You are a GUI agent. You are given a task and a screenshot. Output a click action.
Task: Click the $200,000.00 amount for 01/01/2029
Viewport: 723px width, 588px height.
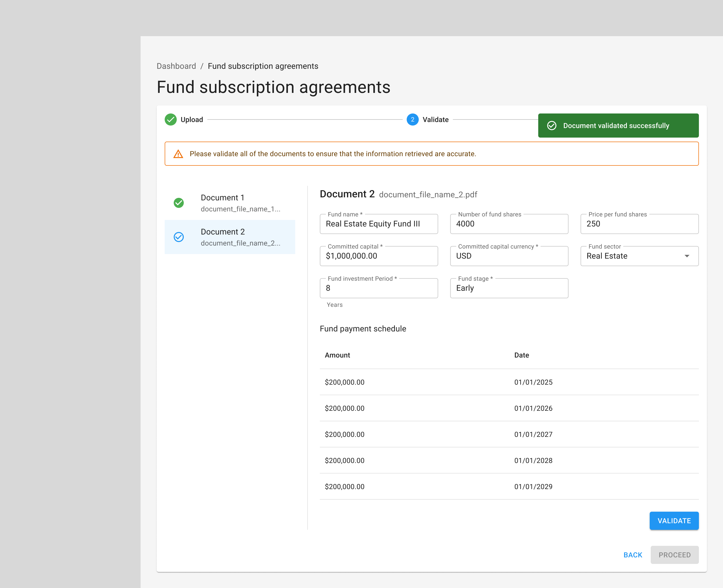point(344,486)
